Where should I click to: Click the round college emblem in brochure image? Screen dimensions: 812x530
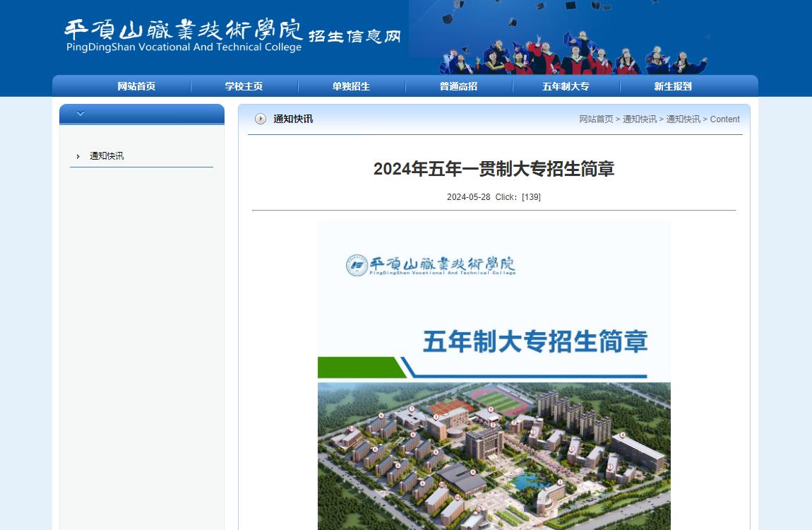coord(357,265)
